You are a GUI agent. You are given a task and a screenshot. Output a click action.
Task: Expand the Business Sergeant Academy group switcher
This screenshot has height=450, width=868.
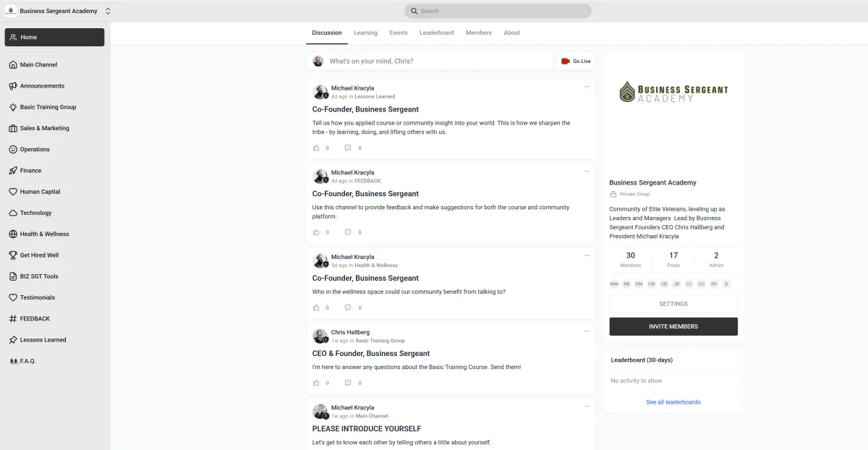coord(108,11)
